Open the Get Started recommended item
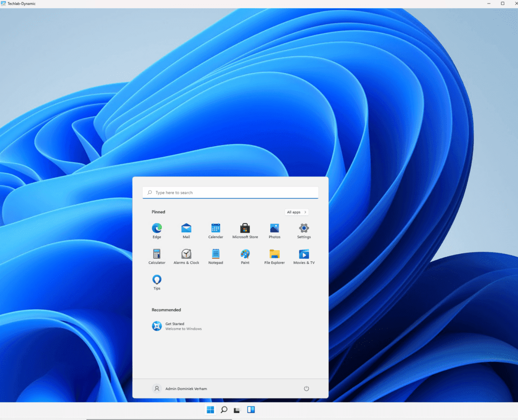518x420 pixels. coord(176,326)
